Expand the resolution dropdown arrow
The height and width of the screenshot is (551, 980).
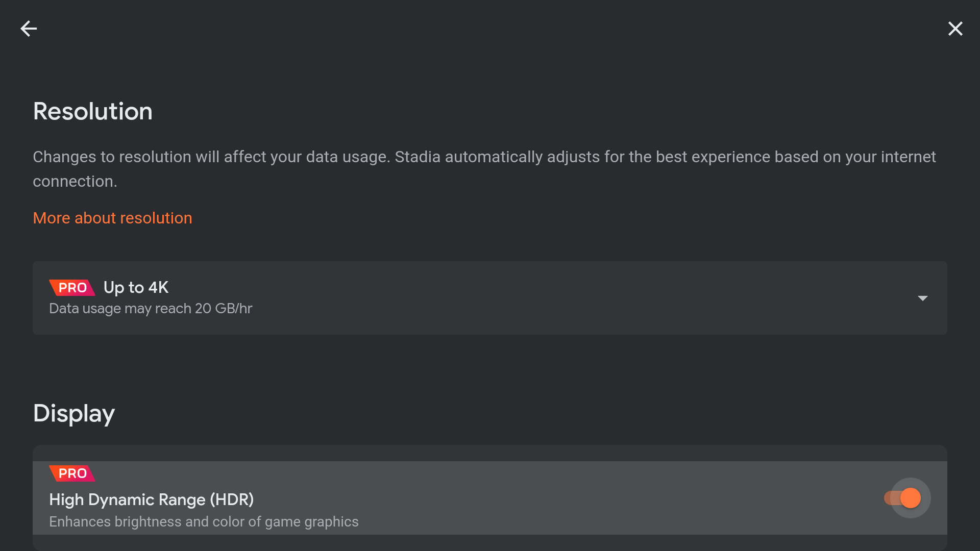point(922,298)
